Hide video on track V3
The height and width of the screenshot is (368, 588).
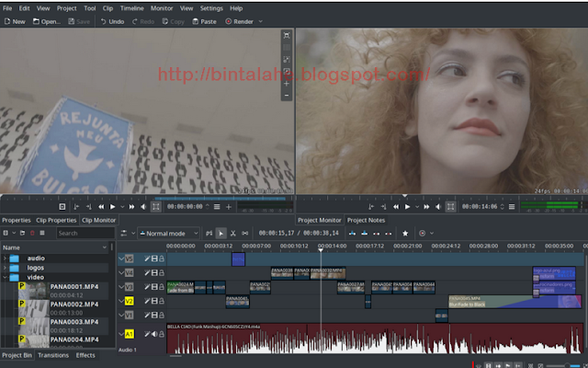pos(154,287)
